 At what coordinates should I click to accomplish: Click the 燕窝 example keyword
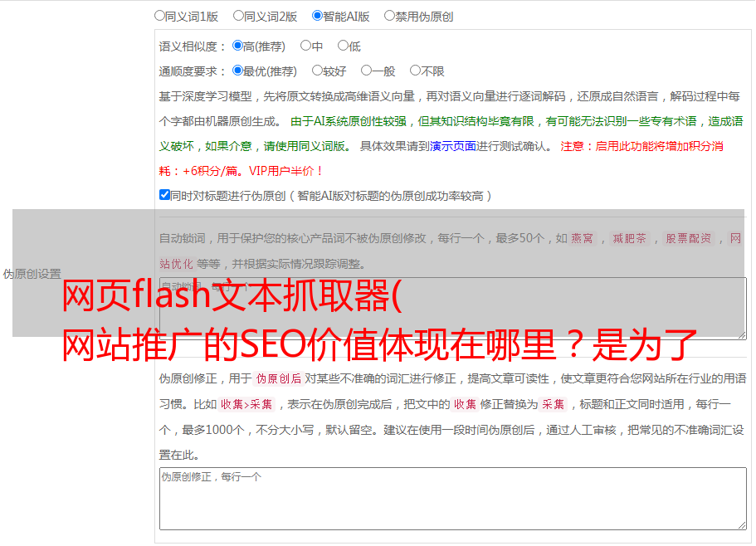coord(582,238)
